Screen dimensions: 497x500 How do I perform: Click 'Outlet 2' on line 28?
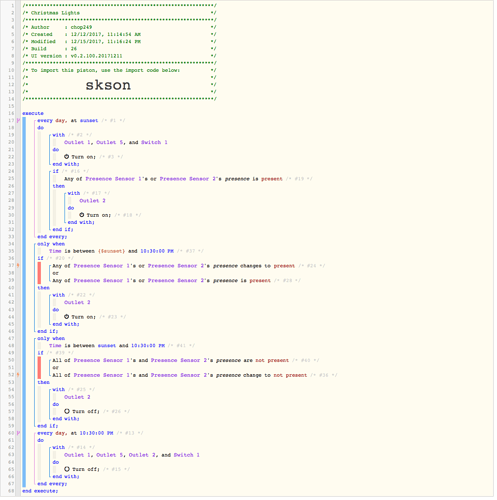pos(92,201)
